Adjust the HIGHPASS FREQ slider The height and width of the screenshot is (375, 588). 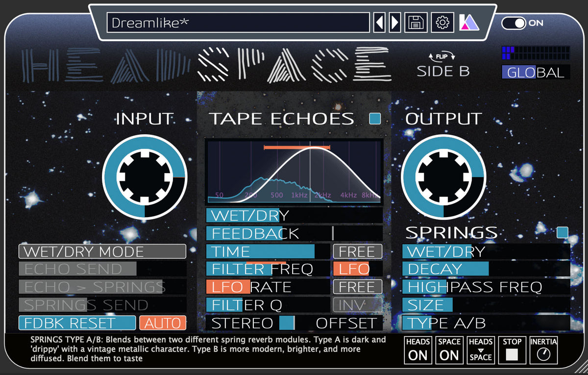486,287
